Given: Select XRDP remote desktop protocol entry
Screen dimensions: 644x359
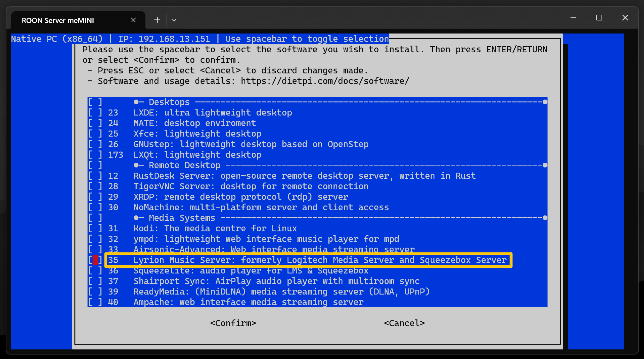Looking at the screenshot, I should (240, 197).
